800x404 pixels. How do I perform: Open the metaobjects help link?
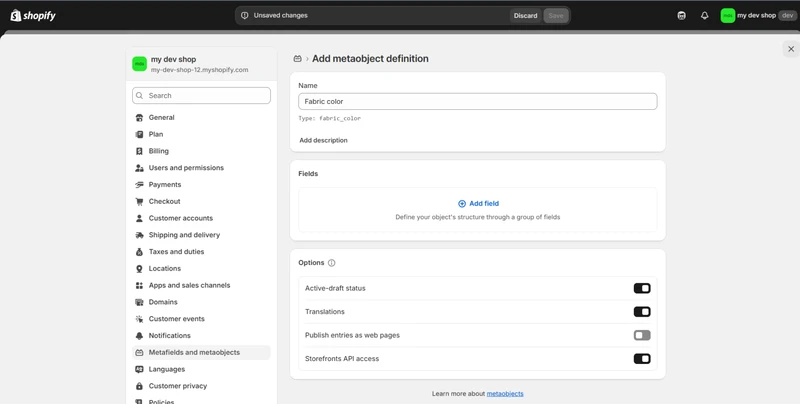505,394
